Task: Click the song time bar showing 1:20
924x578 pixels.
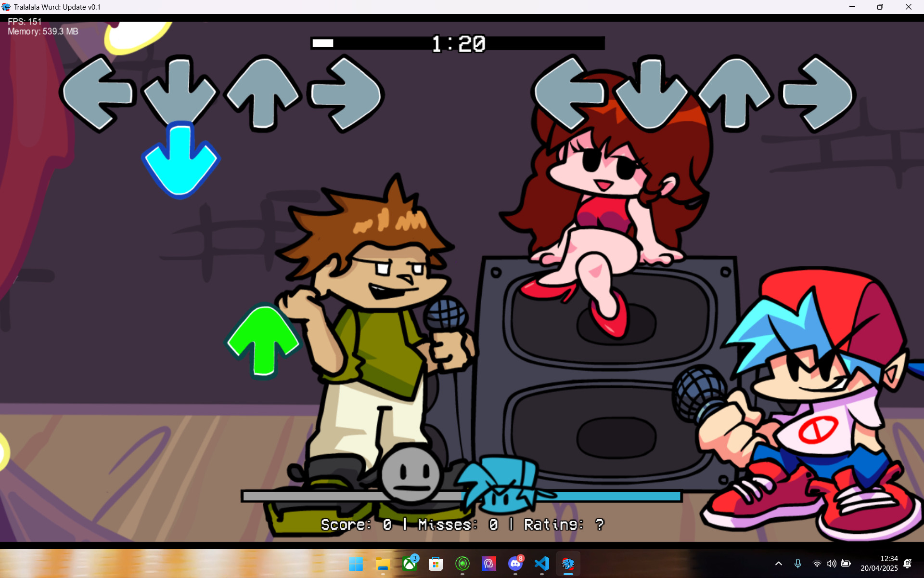Action: (458, 43)
